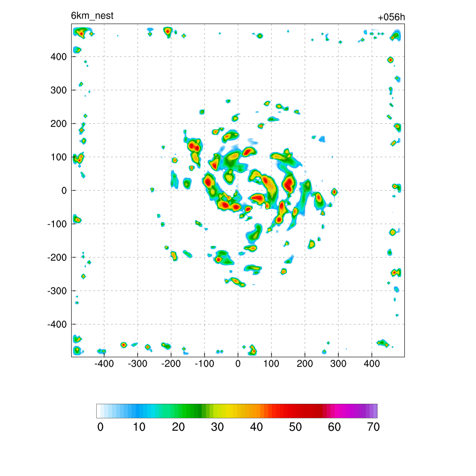The image size is (476, 476).
Task: Click the color bar label "50"
Action: click(x=295, y=427)
